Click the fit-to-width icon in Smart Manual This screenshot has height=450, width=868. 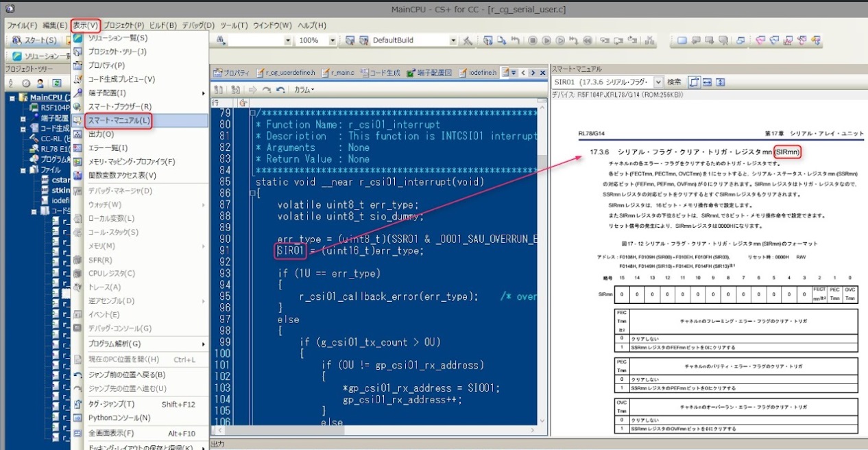707,82
